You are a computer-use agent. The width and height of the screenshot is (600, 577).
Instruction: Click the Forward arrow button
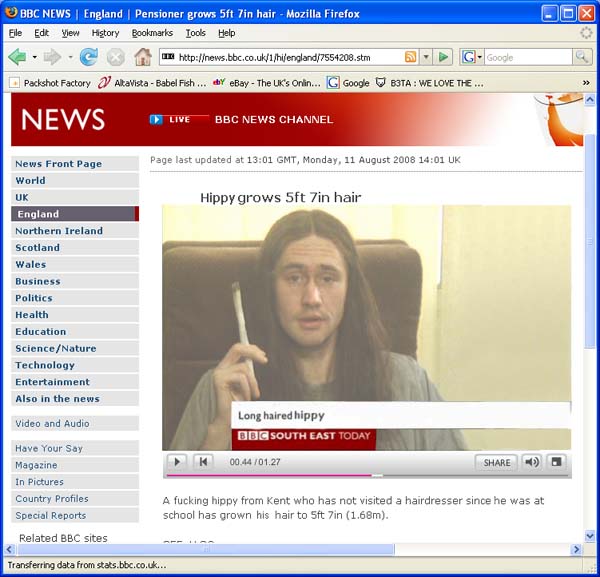click(x=52, y=57)
